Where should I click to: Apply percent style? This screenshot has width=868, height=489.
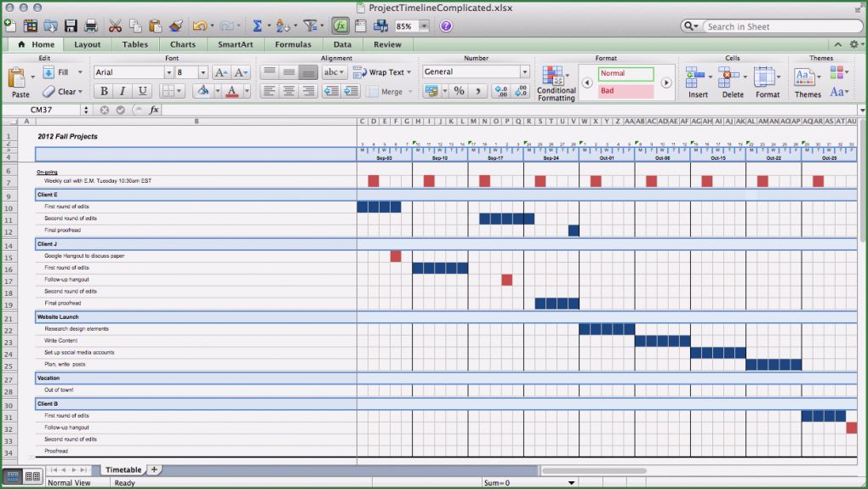coord(459,91)
